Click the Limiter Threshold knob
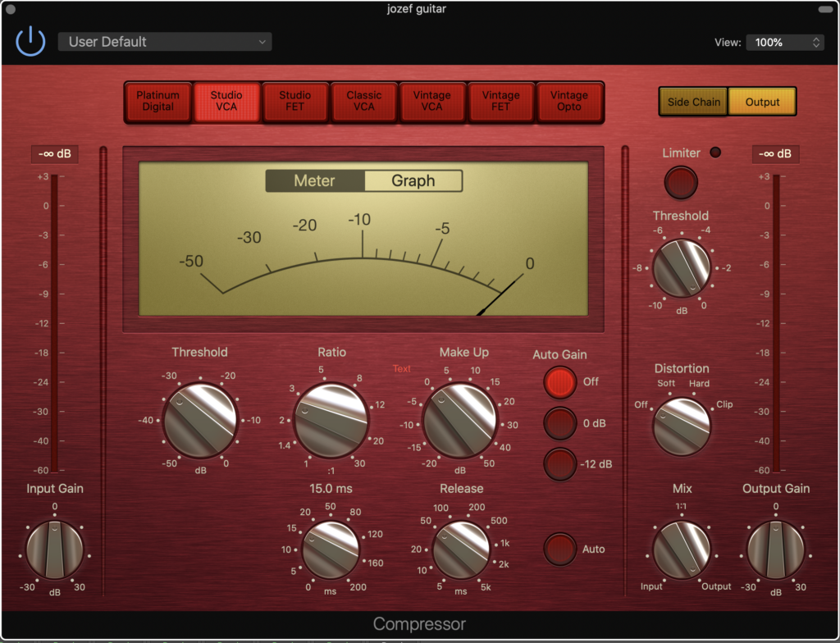840x643 pixels. pos(682,268)
